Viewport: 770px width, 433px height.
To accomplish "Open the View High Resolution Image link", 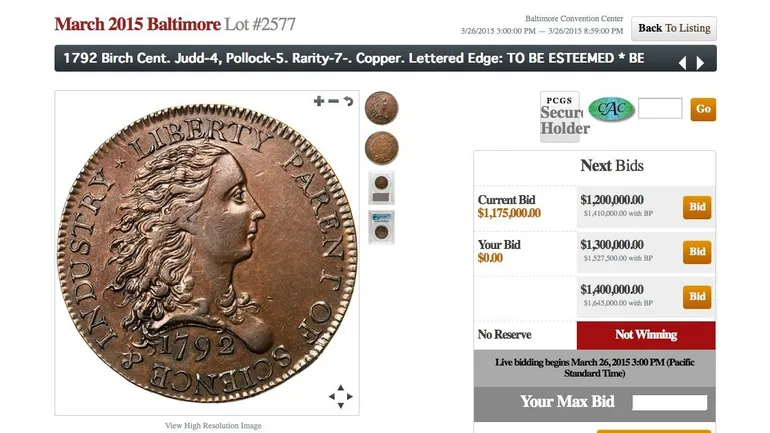I will (x=213, y=426).
